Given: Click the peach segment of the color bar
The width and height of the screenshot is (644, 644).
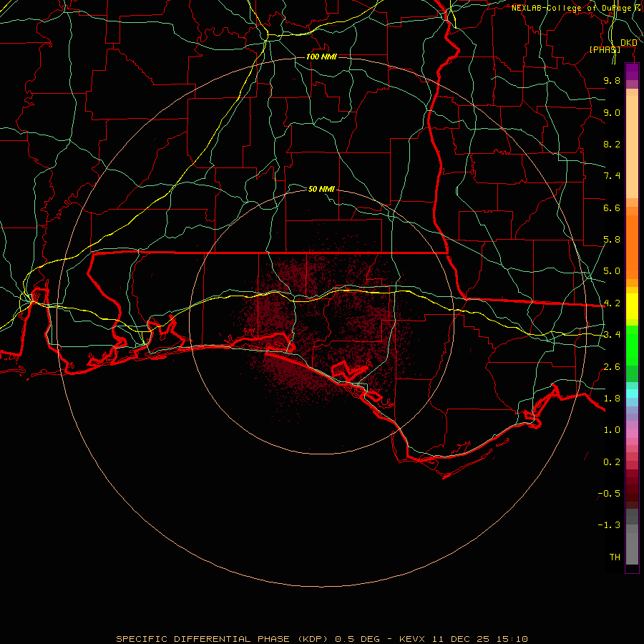Looking at the screenshot, I should click(x=632, y=147).
